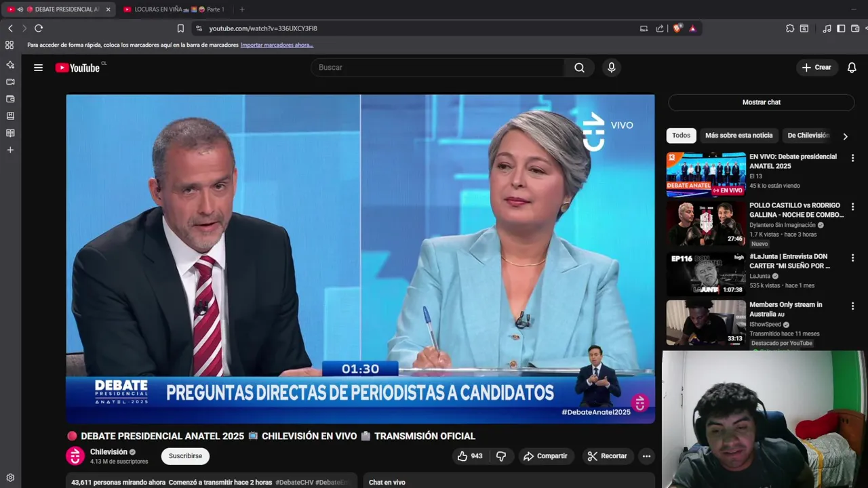
Task: Click the Crear button
Action: point(816,68)
